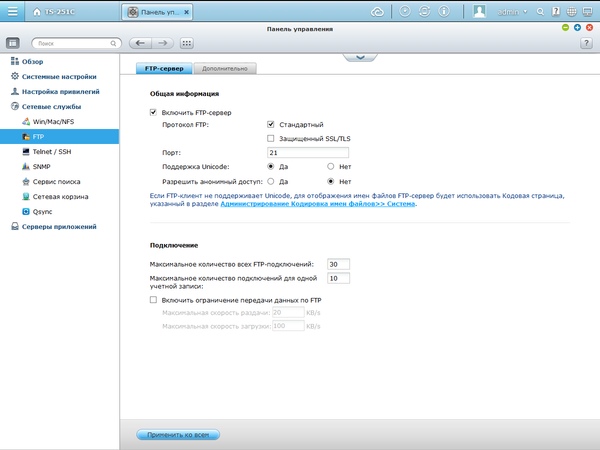This screenshot has width=600, height=450.
Task: Open the desktop dashboard monitor icon
Action: coord(587,12)
